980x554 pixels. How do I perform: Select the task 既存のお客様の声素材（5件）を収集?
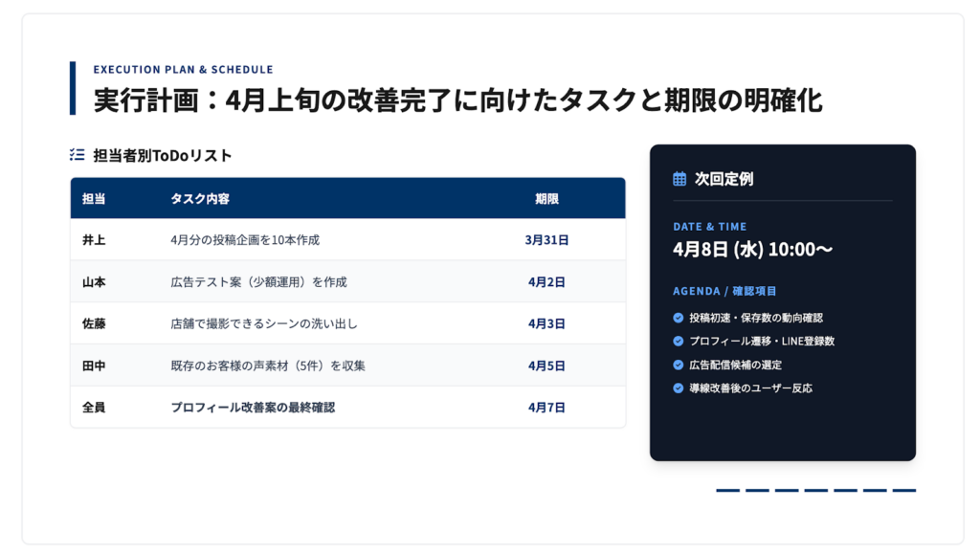coord(268,366)
